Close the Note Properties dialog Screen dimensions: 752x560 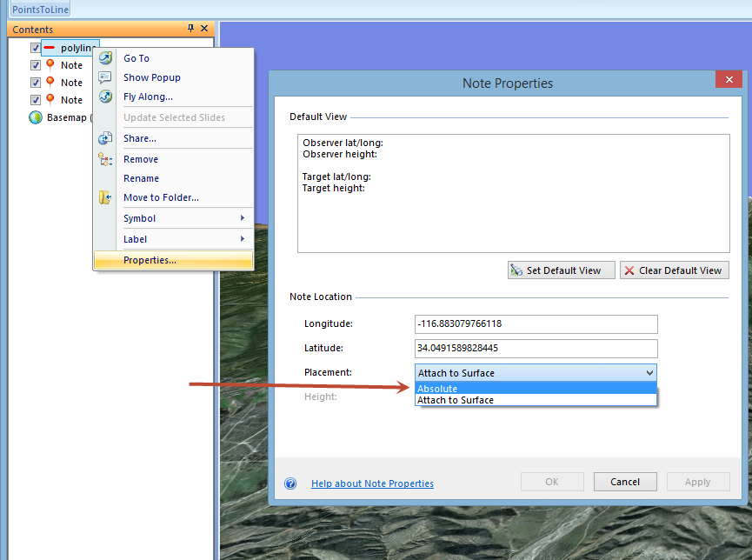[x=729, y=79]
